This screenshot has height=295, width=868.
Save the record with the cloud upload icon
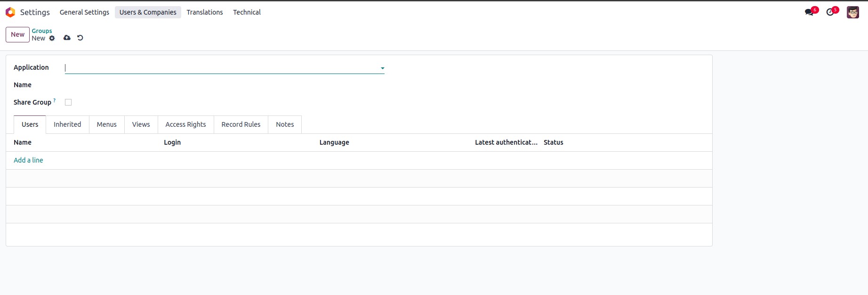coord(67,38)
